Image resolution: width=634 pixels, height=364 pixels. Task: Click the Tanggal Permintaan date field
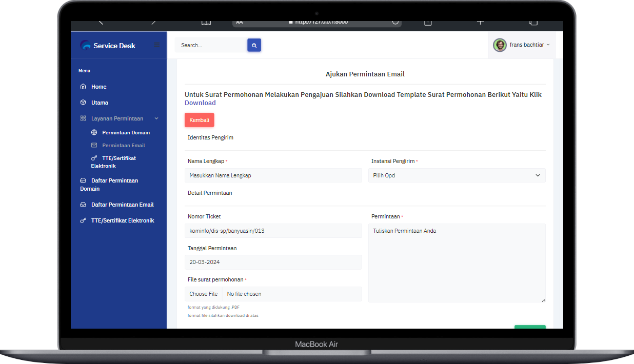(273, 262)
